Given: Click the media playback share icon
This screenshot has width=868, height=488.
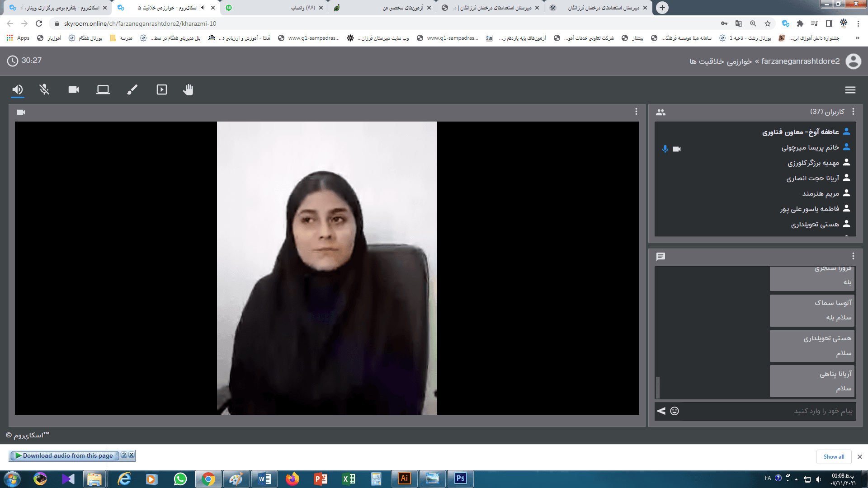Looking at the screenshot, I should tap(161, 89).
